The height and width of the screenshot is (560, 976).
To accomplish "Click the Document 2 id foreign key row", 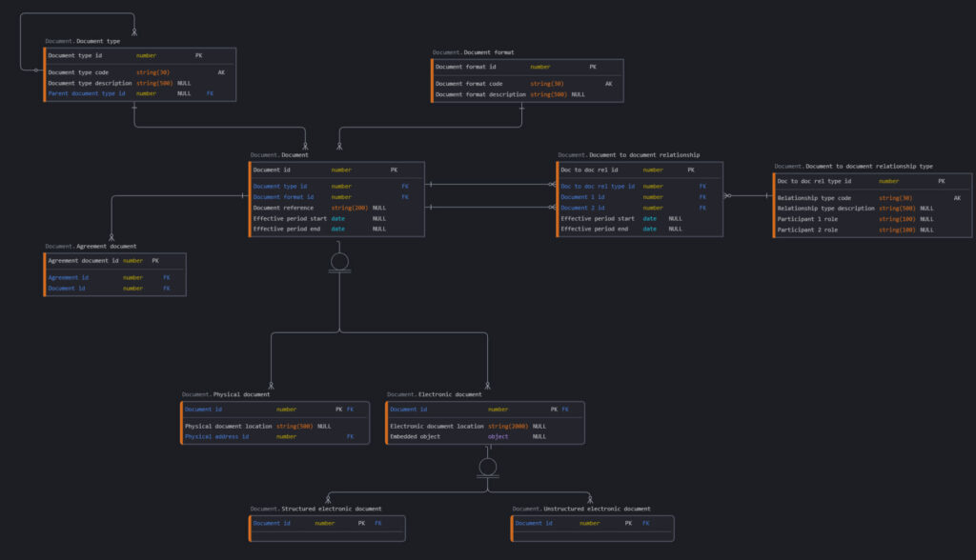I will coord(582,208).
